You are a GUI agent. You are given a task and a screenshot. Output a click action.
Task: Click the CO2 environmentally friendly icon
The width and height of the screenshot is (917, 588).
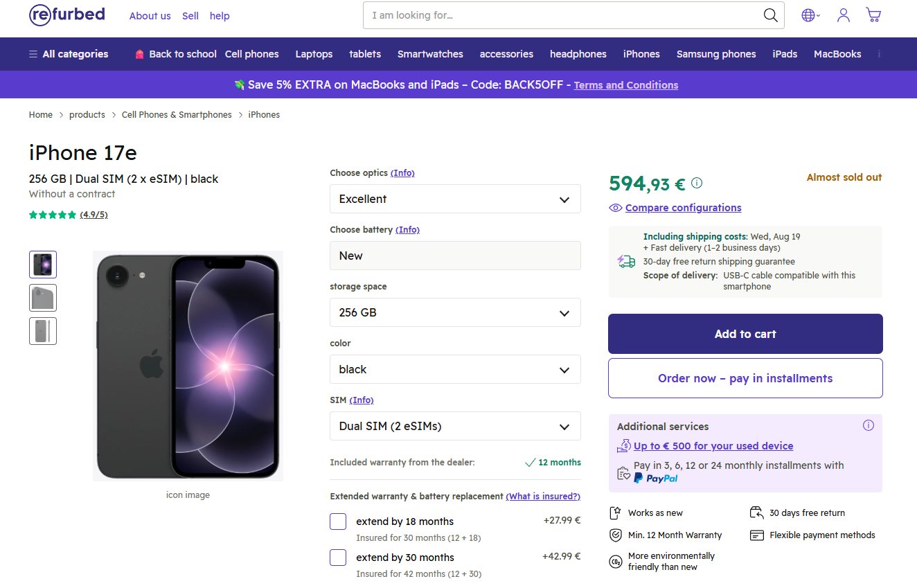615,561
